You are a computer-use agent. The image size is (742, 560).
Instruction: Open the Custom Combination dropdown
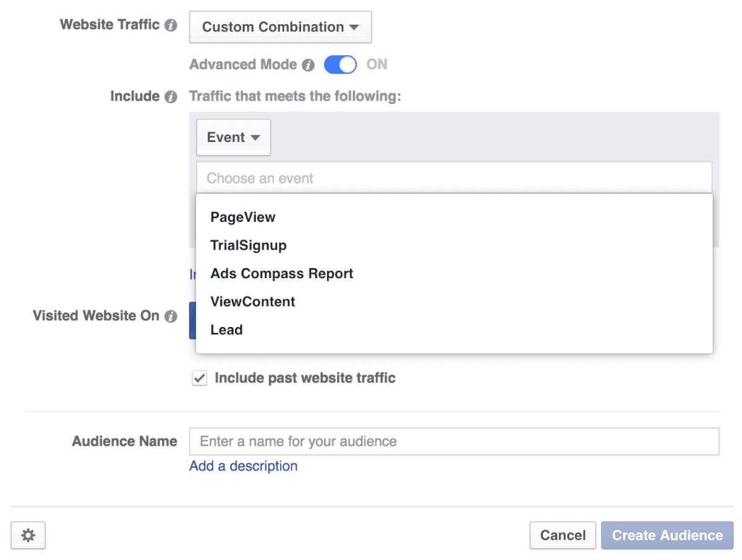[280, 27]
